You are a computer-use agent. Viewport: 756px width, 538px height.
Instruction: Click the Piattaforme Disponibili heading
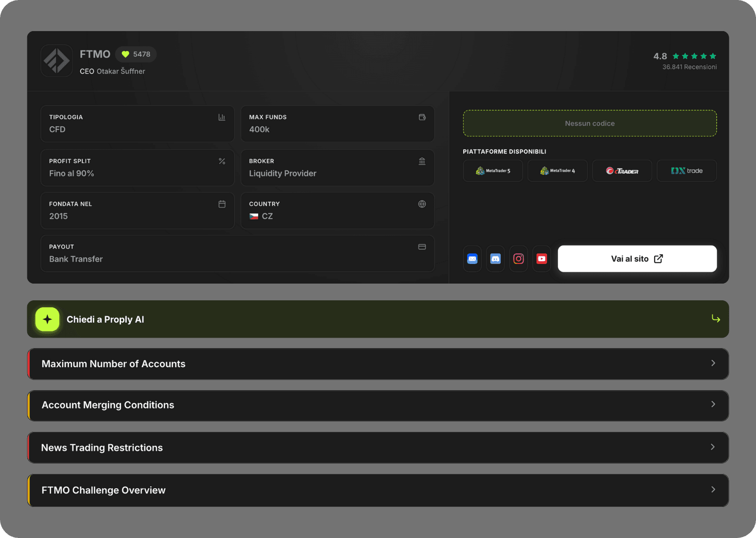coord(504,152)
